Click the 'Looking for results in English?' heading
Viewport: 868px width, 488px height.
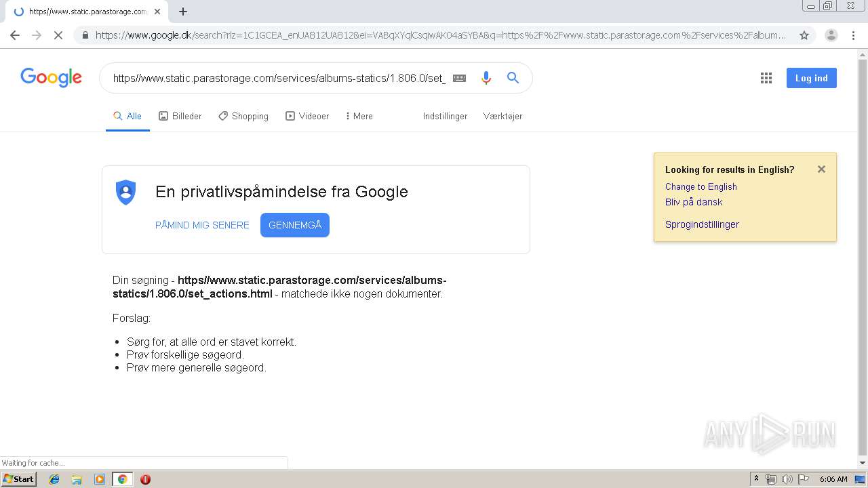point(730,169)
